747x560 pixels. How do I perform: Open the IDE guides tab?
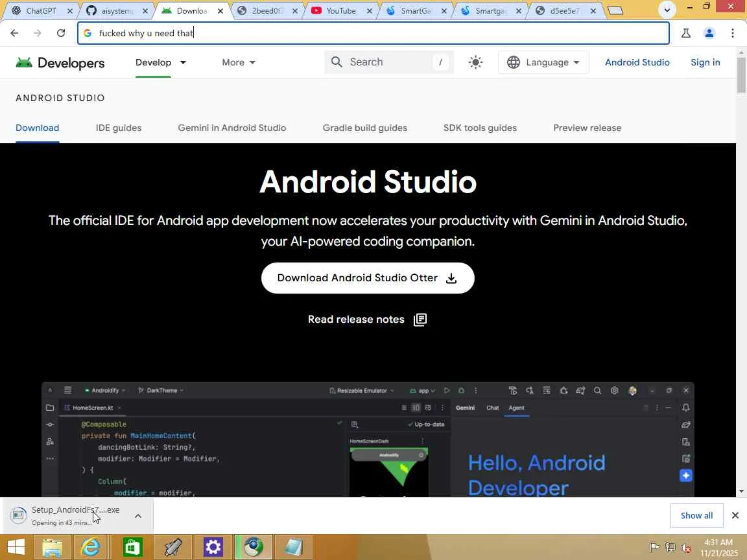[x=119, y=128]
